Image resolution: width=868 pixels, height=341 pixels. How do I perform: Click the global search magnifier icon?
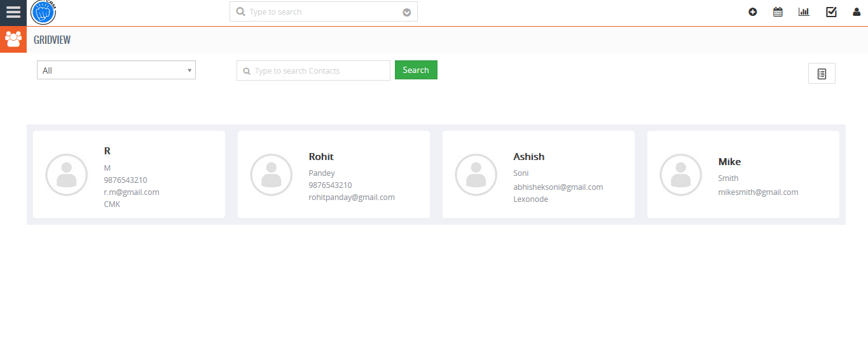pyautogui.click(x=240, y=11)
